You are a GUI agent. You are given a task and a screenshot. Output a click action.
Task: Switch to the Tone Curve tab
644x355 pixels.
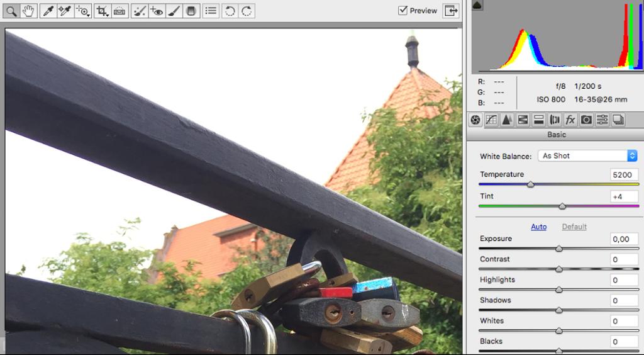[x=491, y=120]
